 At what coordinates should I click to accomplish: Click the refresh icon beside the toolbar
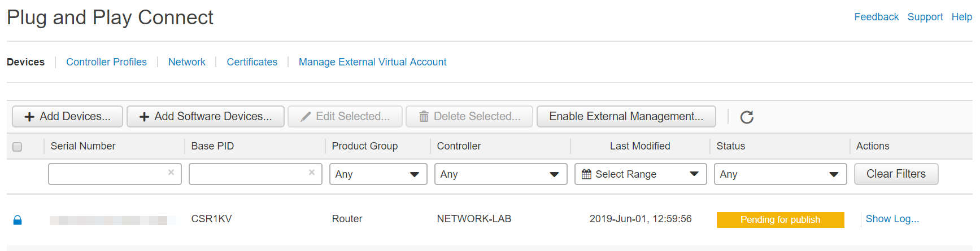(747, 117)
